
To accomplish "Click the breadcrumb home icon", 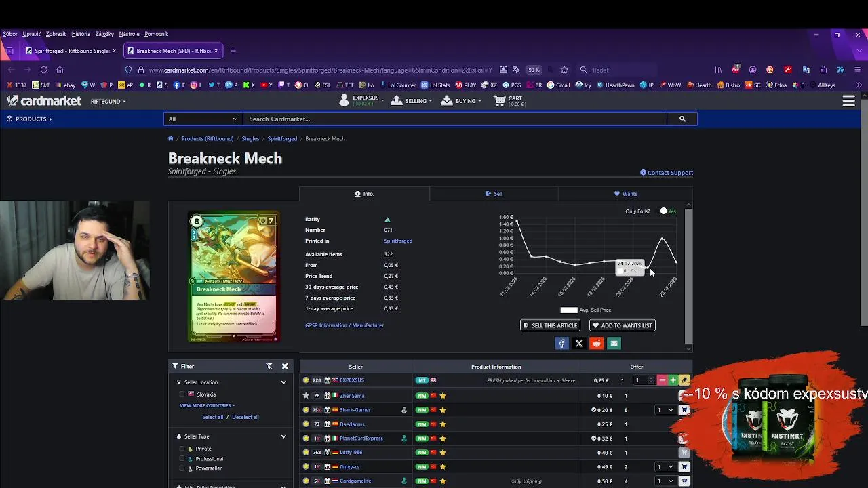I will [x=171, y=138].
